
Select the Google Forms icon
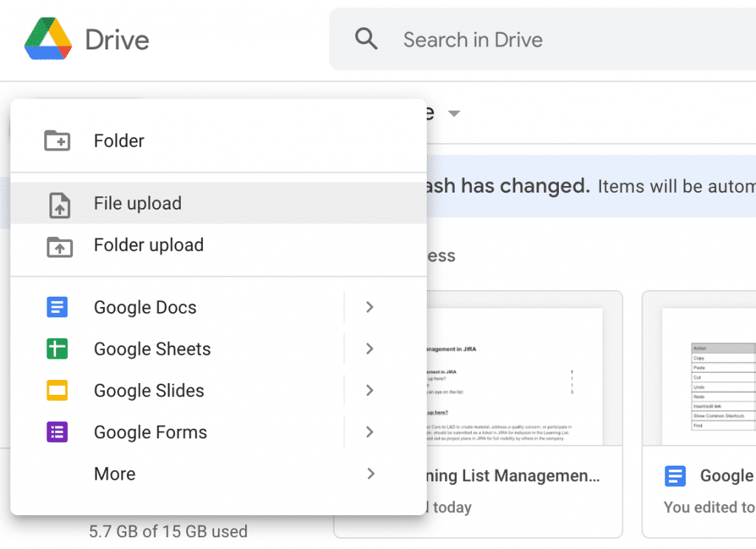click(x=58, y=432)
